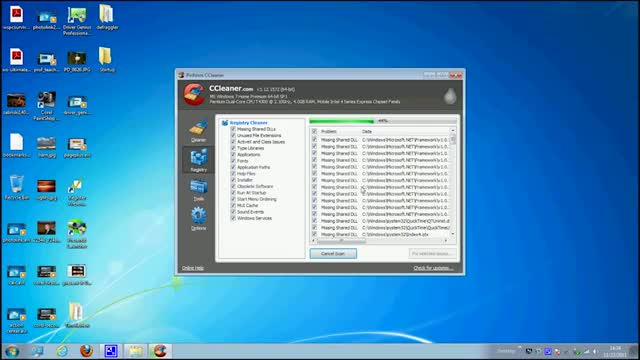Click the taskbar clock
The height and width of the screenshot is (360, 640).
615,351
